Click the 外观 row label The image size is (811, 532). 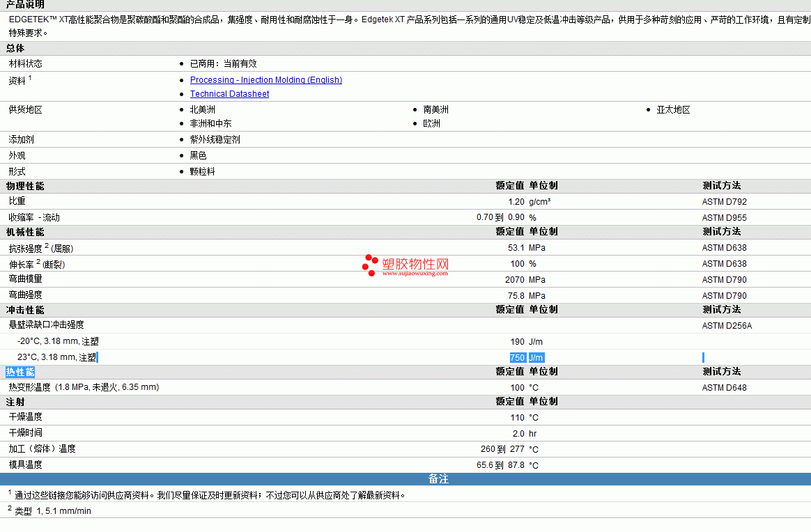pyautogui.click(x=17, y=155)
